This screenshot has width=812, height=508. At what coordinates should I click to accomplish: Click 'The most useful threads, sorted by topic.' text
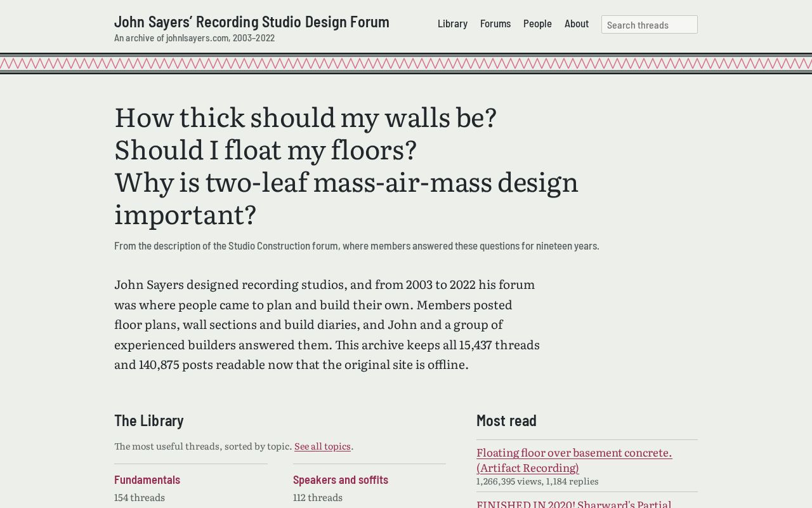(x=203, y=446)
